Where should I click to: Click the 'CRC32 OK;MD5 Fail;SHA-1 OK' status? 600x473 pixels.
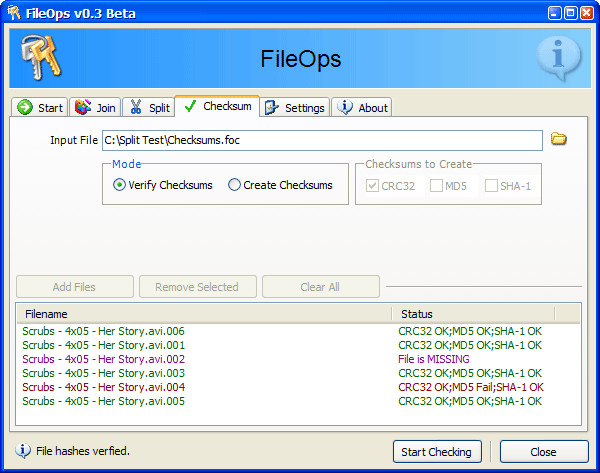coord(471,387)
